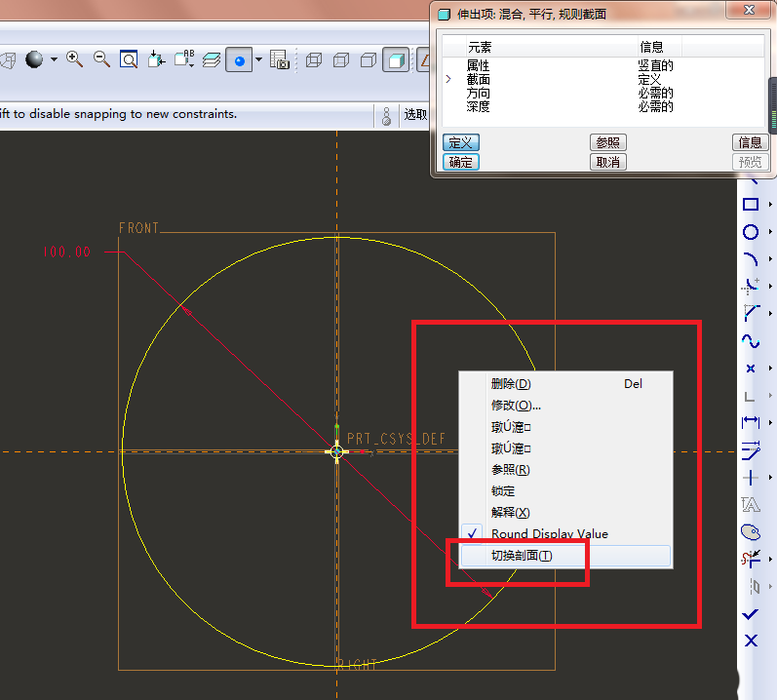This screenshot has width=777, height=700.
Task: Click the refit view icon
Action: [129, 60]
